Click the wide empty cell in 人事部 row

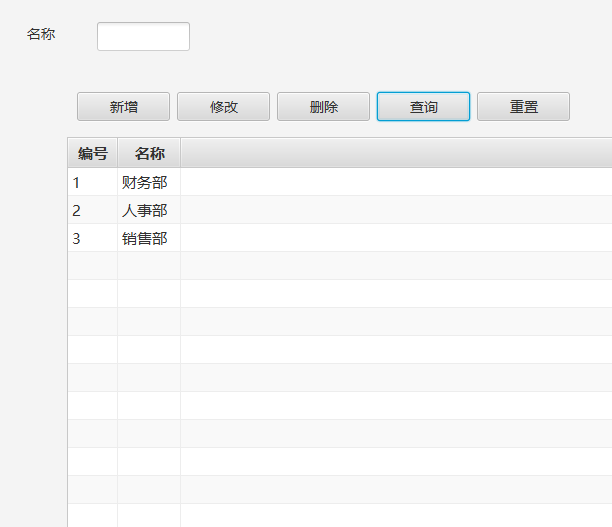pos(395,210)
